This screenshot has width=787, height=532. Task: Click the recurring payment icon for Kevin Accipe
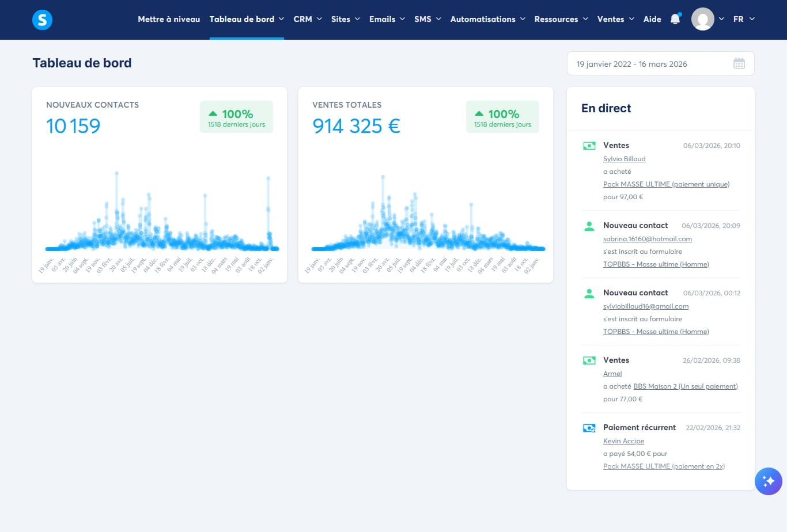(x=589, y=428)
